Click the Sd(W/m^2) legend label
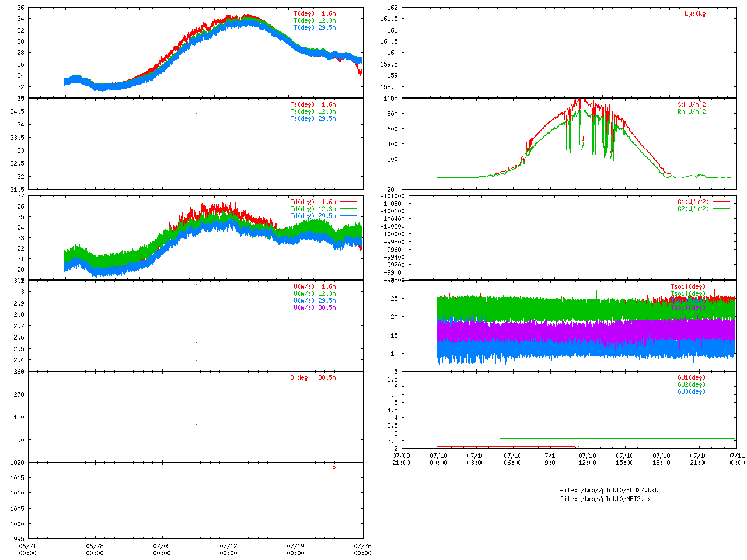Viewport: 747px width, 560px height. (693, 104)
